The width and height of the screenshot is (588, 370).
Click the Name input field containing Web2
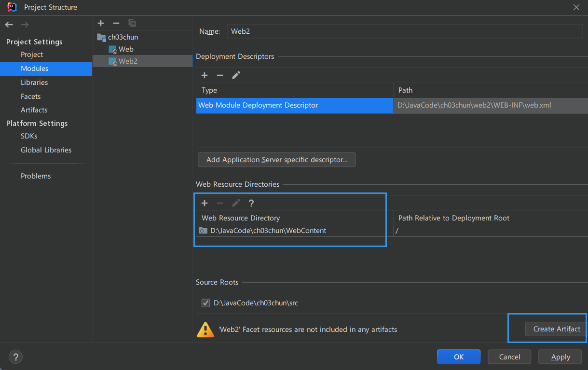click(x=405, y=31)
